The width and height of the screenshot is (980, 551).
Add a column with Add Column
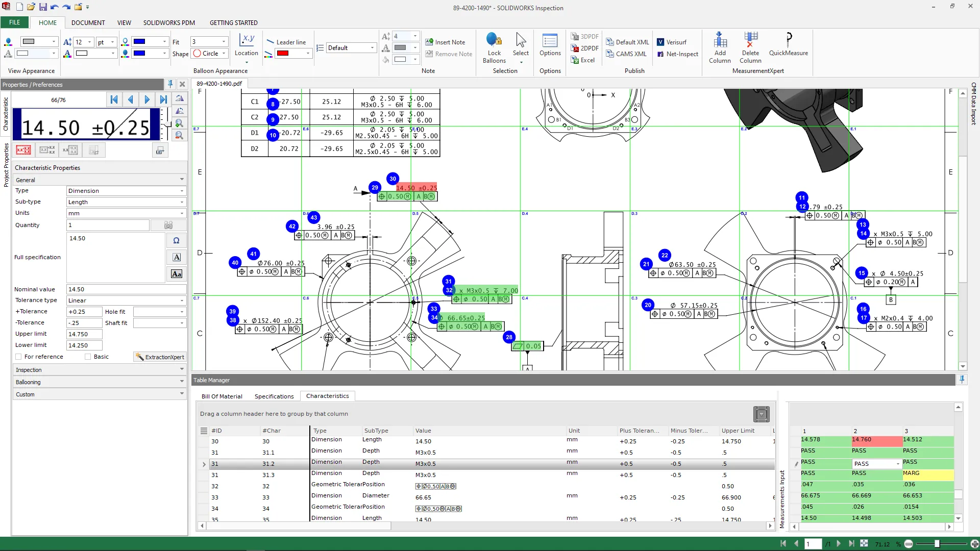click(720, 46)
